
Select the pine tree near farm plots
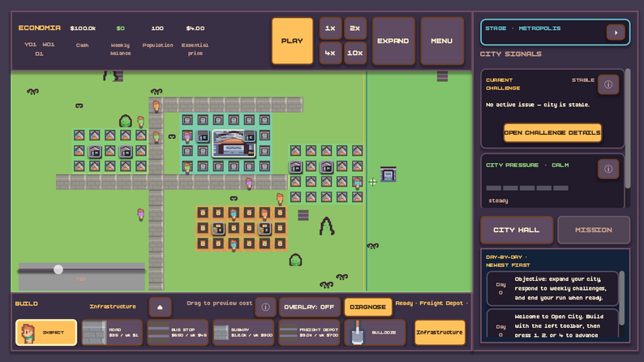pos(327,226)
